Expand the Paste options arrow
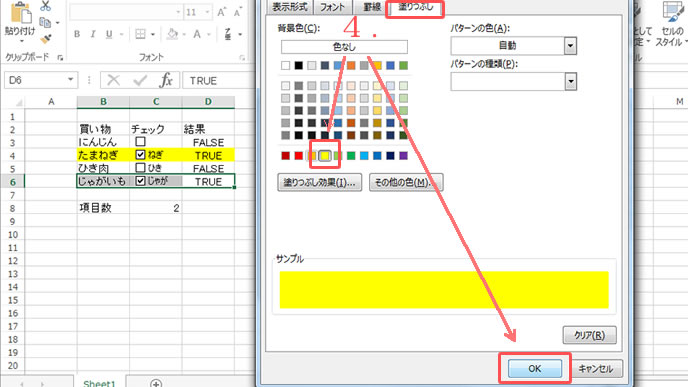 tap(21, 41)
